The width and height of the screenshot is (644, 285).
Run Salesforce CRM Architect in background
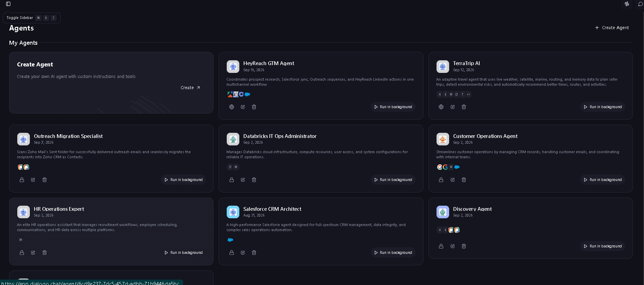[x=393, y=253]
